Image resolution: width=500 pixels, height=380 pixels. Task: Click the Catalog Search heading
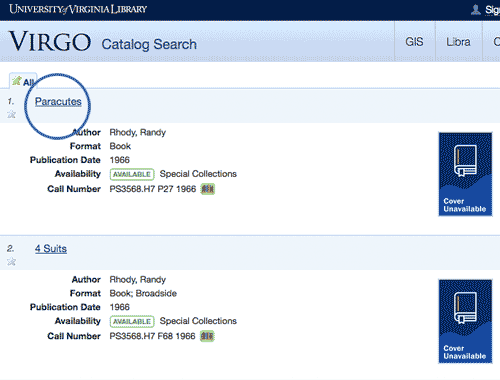pos(149,45)
